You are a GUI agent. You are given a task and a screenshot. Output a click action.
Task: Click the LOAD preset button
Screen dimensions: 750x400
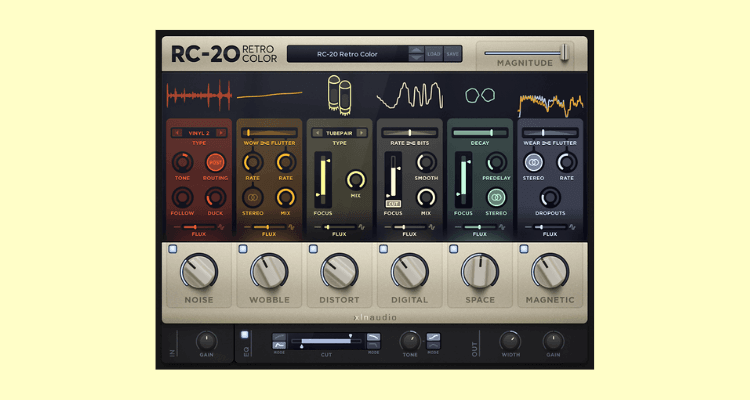click(433, 54)
